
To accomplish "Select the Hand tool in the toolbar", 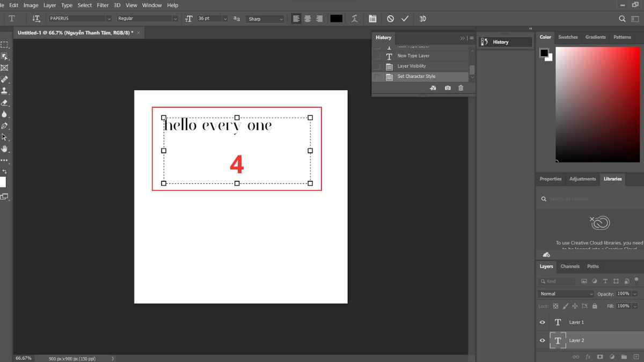I will click(5, 149).
